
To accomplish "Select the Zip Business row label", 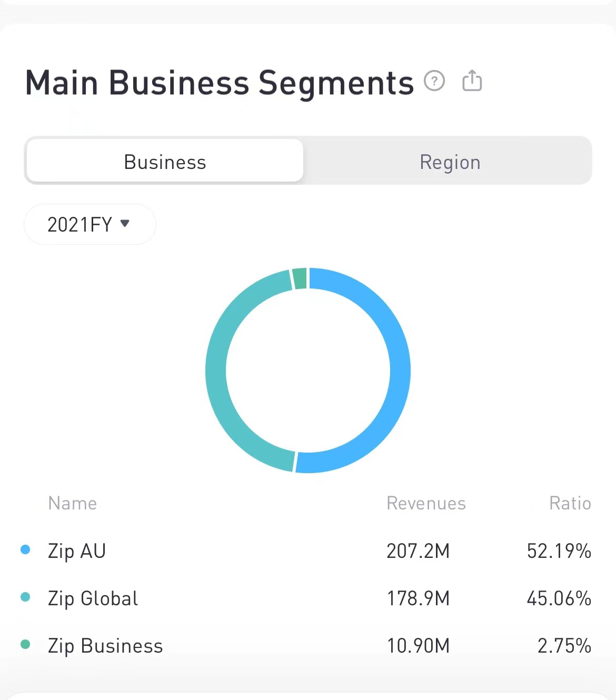I will click(105, 646).
